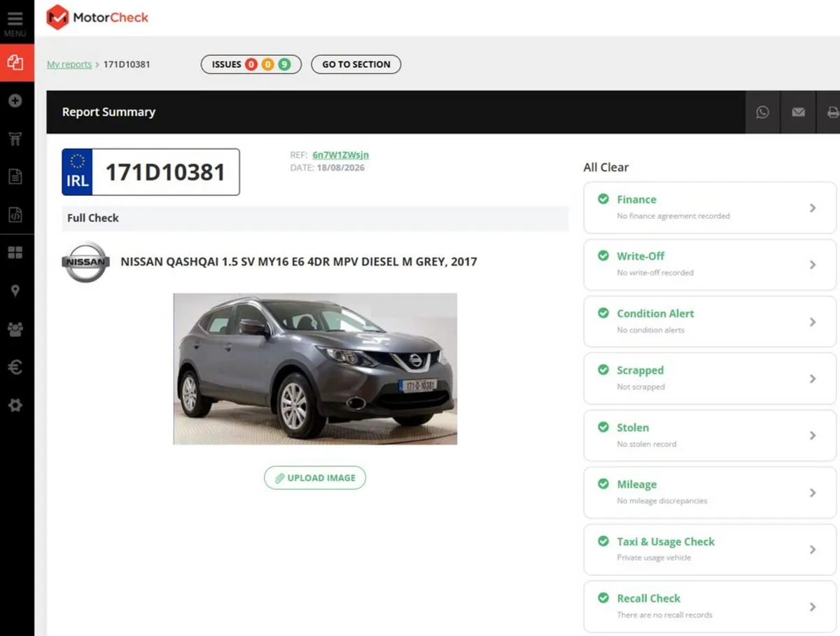Image resolution: width=840 pixels, height=636 pixels.
Task: Click the red issues count badge
Action: (x=251, y=64)
